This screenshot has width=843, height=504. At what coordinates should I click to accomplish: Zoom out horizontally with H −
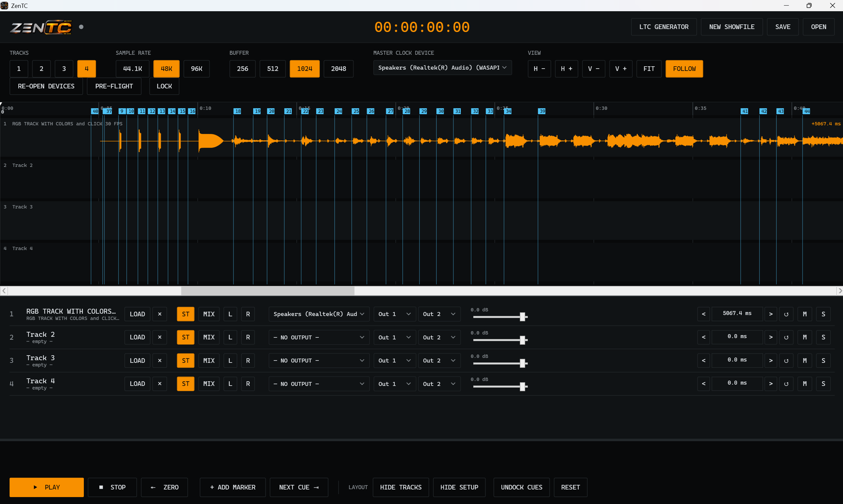[x=540, y=69]
